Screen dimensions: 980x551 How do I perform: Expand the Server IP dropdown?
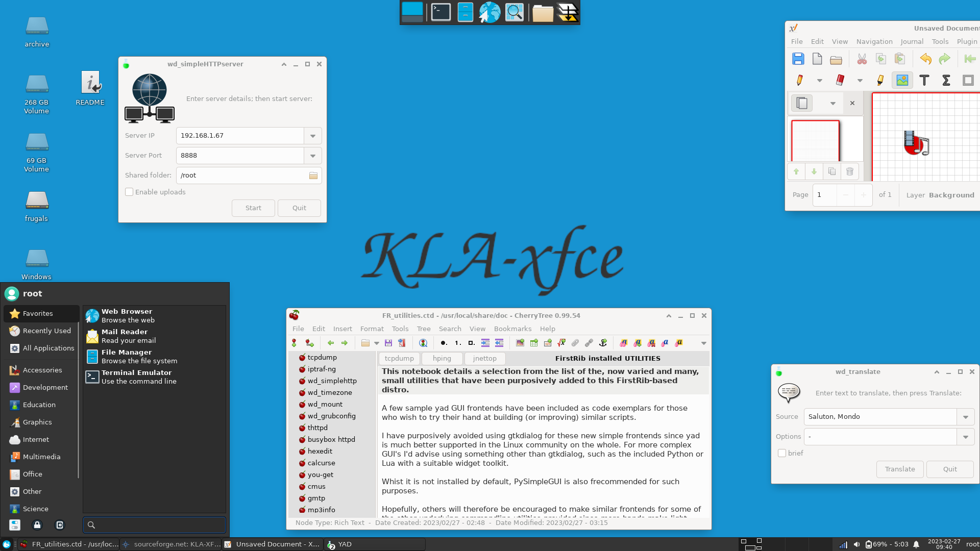(313, 136)
